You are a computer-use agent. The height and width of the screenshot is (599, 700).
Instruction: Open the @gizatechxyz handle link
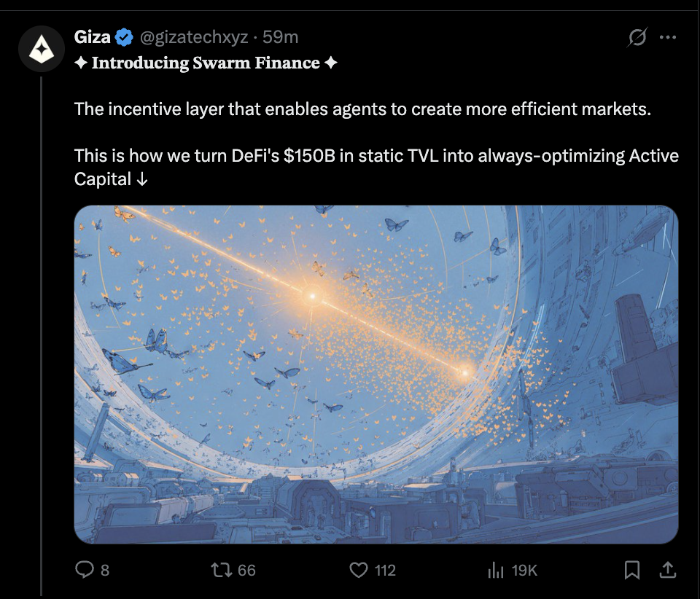(194, 37)
